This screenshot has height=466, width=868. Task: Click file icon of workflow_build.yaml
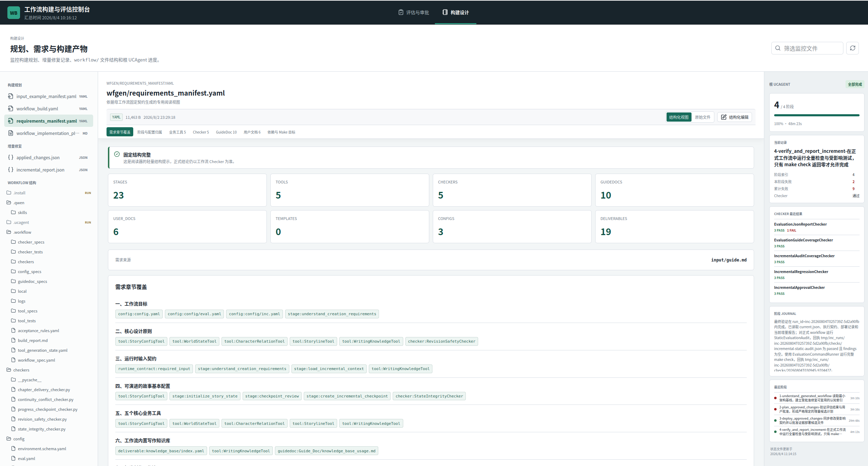point(11,109)
